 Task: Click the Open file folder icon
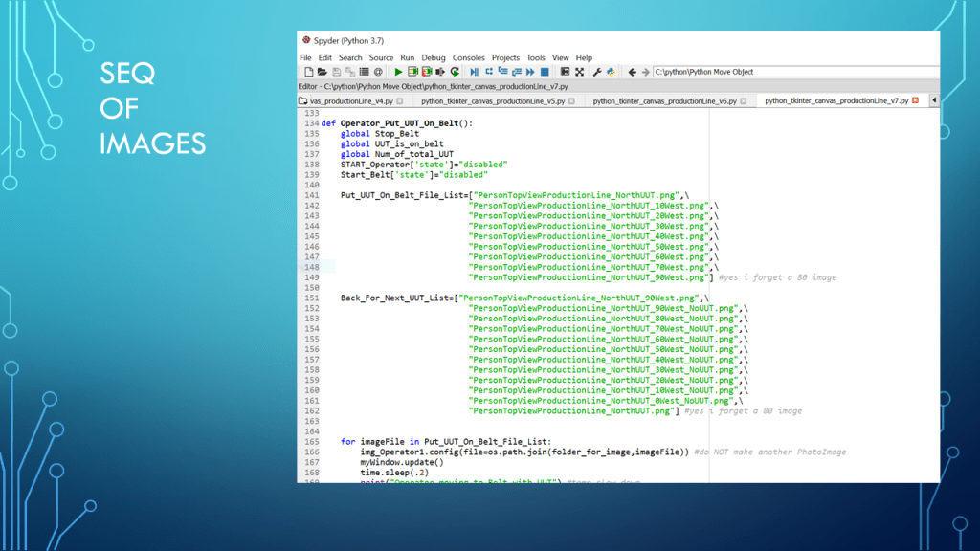(323, 72)
